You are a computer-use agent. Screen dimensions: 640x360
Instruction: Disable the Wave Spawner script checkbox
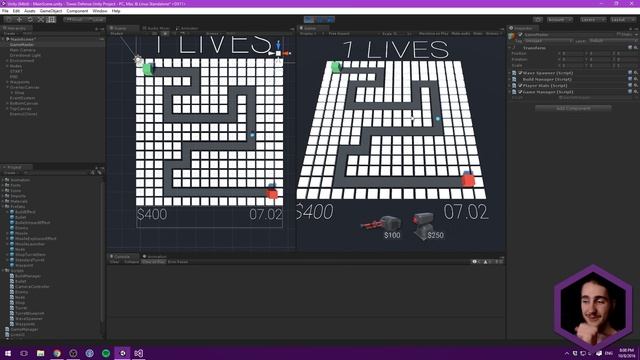click(520, 73)
